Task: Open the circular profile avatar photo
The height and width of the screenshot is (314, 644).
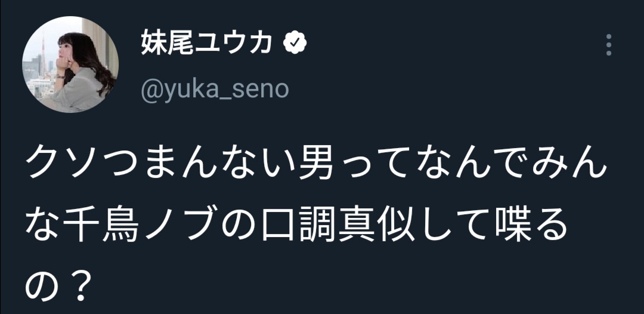Action: 70,64
